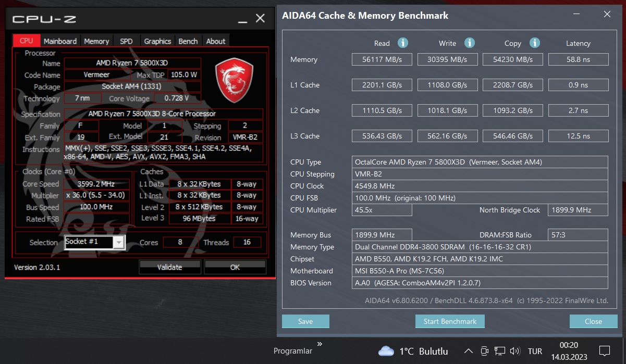This screenshot has height=364, width=626.
Task: Click the L3 Cache latency 12.5 ns value
Action: [579, 136]
